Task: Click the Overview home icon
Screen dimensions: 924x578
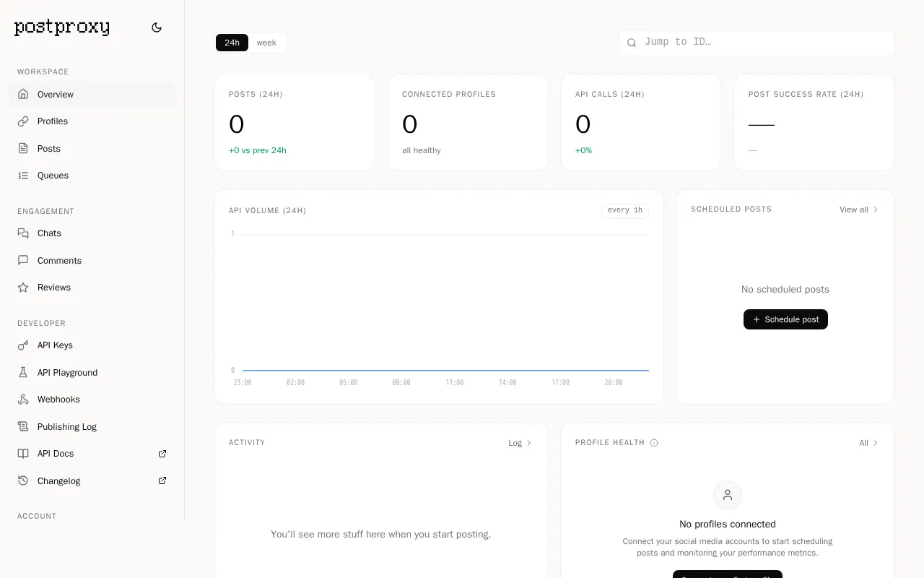Action: [x=23, y=94]
